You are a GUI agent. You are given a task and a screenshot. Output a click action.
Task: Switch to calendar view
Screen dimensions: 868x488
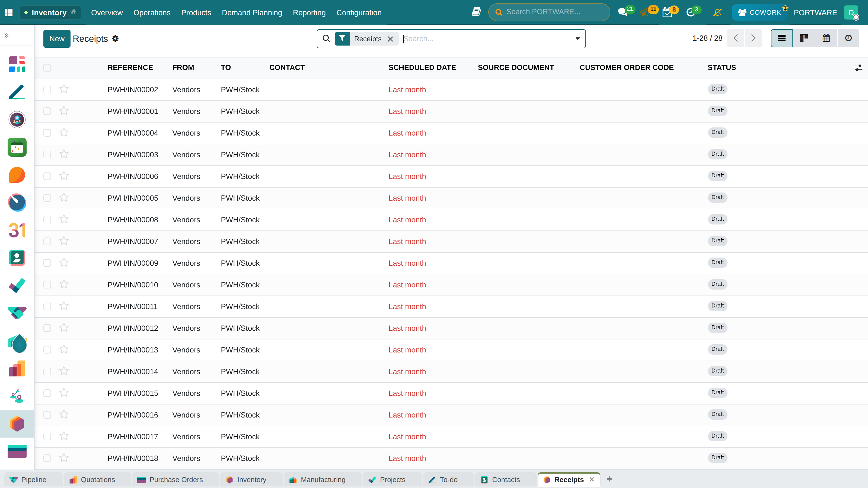(x=826, y=38)
